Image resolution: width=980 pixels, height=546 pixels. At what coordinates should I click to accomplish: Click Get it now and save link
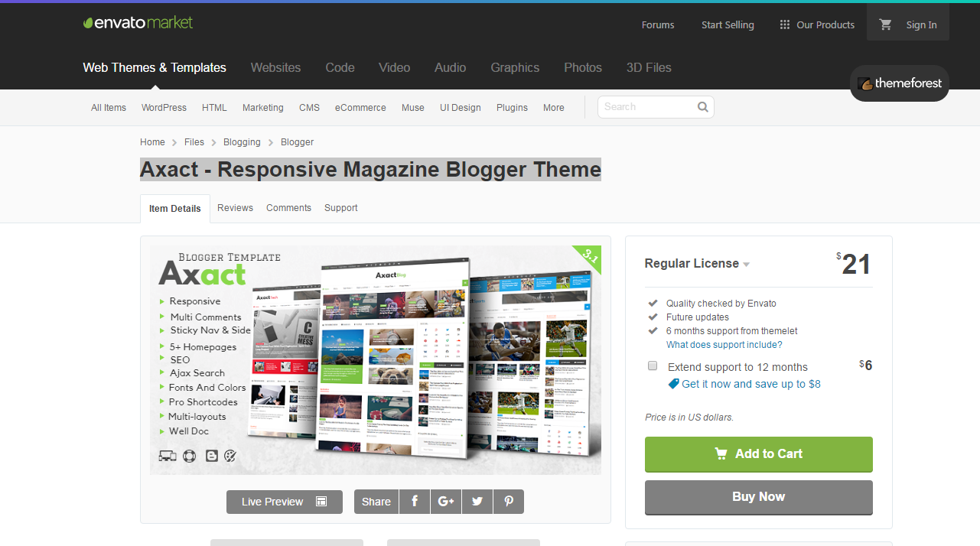point(751,384)
